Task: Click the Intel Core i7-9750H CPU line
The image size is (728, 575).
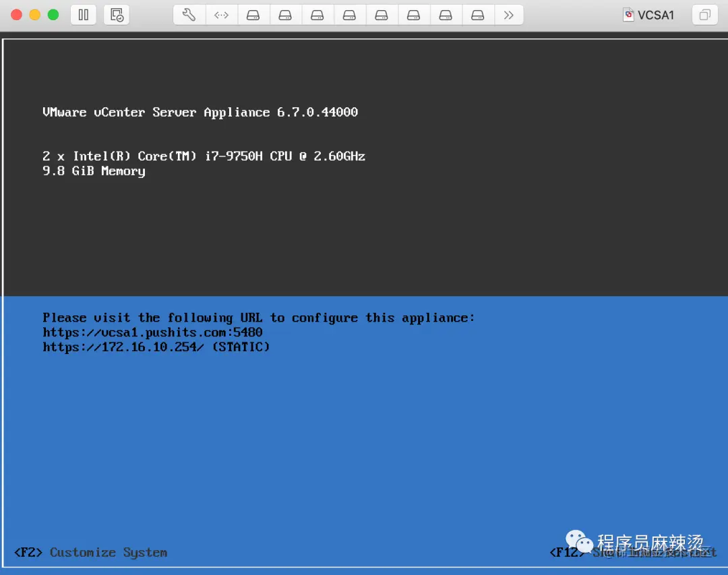Action: click(204, 156)
